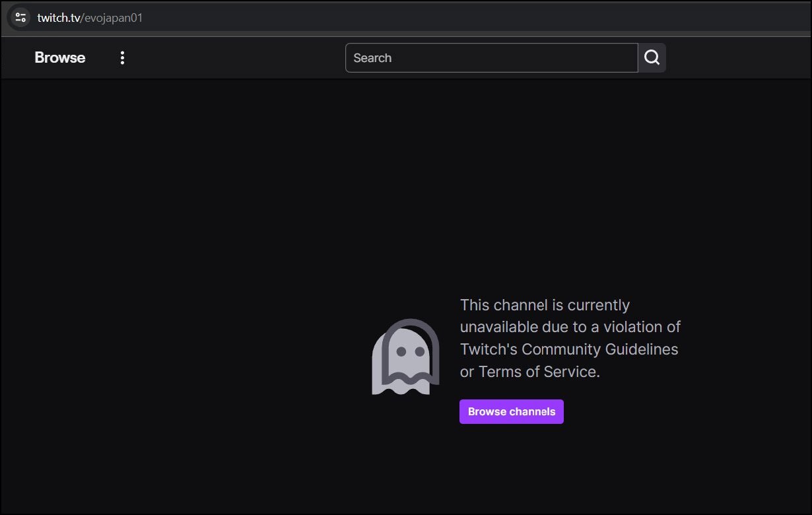Focus the Search input field
The width and height of the screenshot is (812, 515).
pyautogui.click(x=491, y=58)
